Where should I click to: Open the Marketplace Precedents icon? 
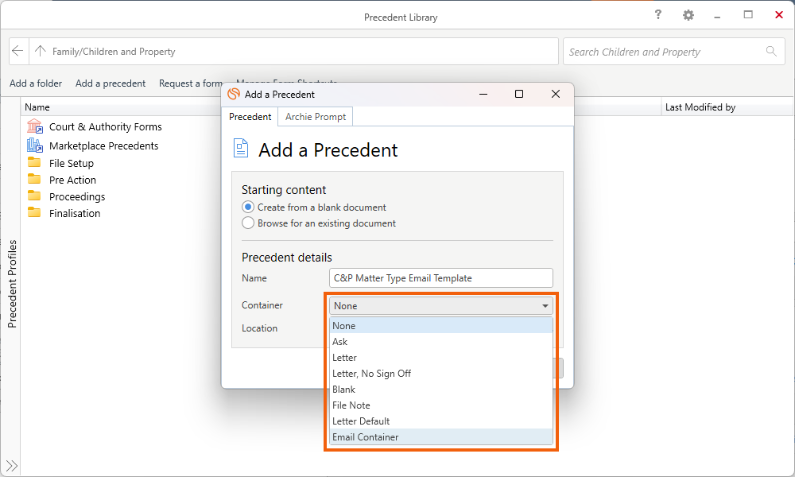35,146
